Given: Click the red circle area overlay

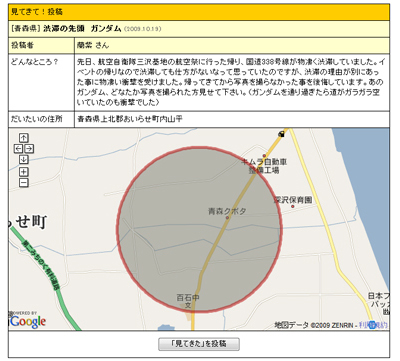Looking at the screenshot, I should pyautogui.click(x=199, y=229).
